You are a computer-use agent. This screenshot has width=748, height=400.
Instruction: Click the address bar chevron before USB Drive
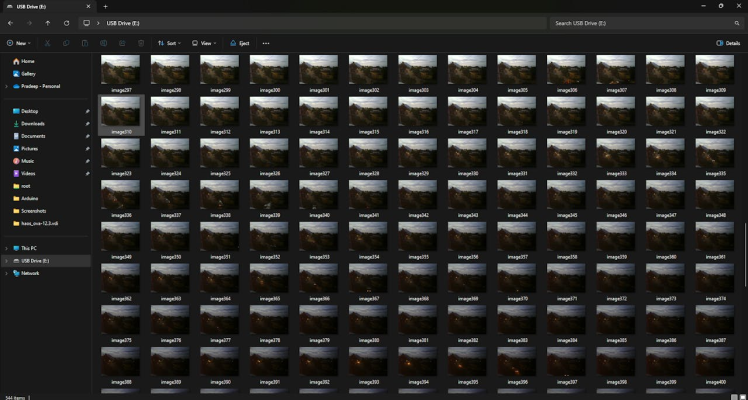pos(98,23)
